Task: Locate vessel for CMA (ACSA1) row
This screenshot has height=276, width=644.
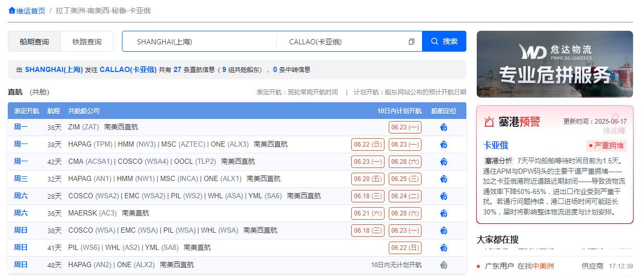Action: (444, 162)
